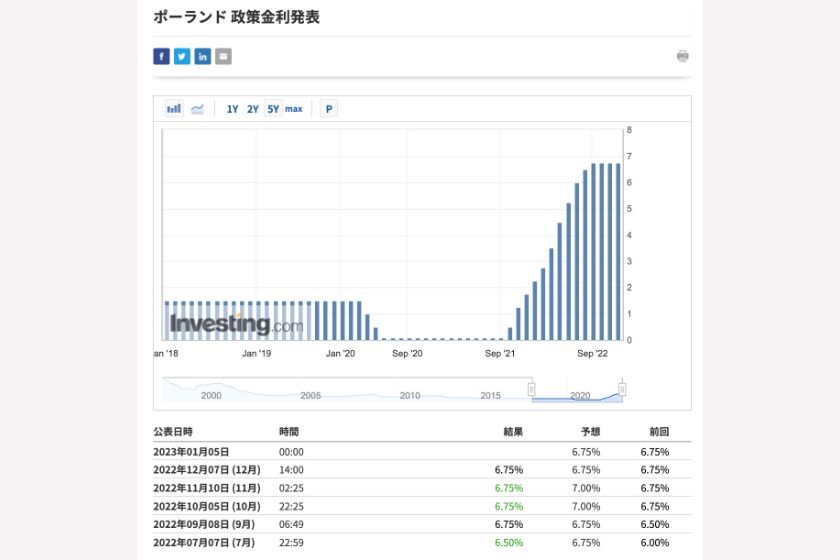Click 2005 in the chart navigator
The width and height of the screenshot is (840, 560).
point(311,395)
